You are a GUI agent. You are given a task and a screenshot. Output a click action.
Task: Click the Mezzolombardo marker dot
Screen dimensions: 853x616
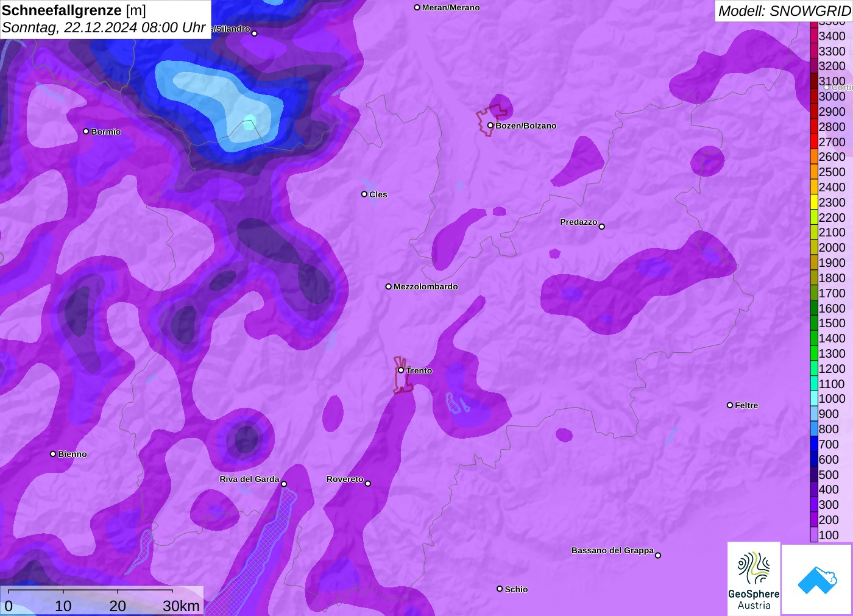pos(388,286)
